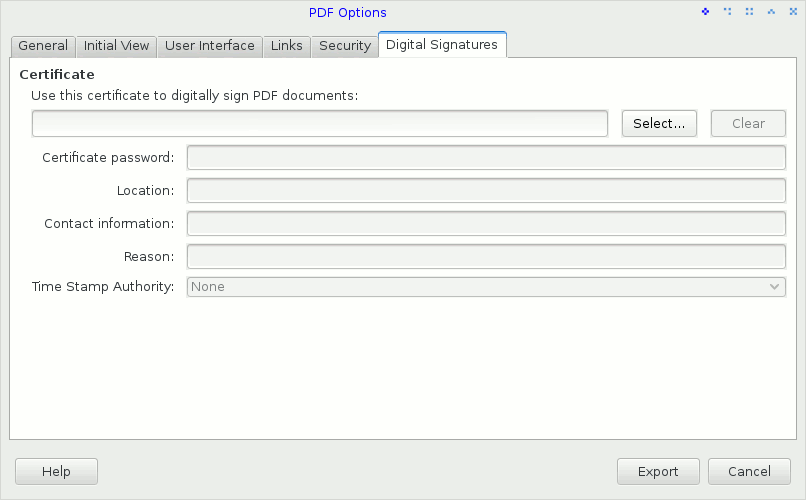Open the Initial View tab
Image resolution: width=806 pixels, height=500 pixels.
tap(116, 46)
